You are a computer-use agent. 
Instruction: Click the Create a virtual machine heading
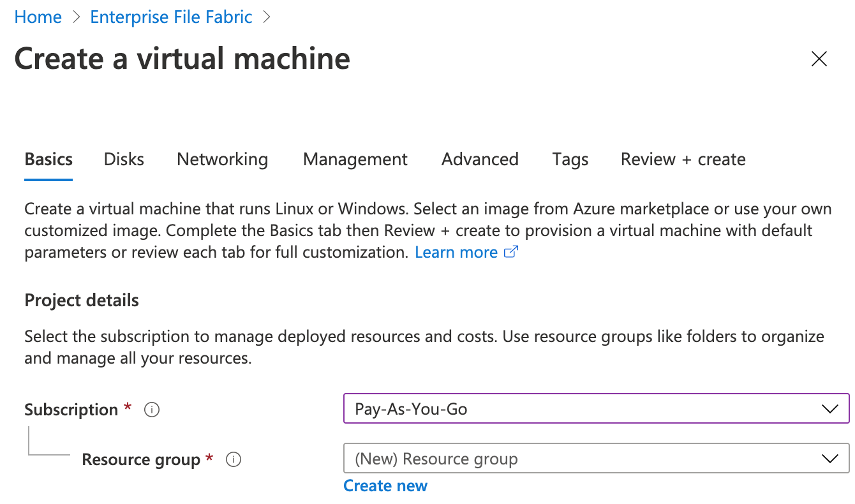click(x=182, y=59)
